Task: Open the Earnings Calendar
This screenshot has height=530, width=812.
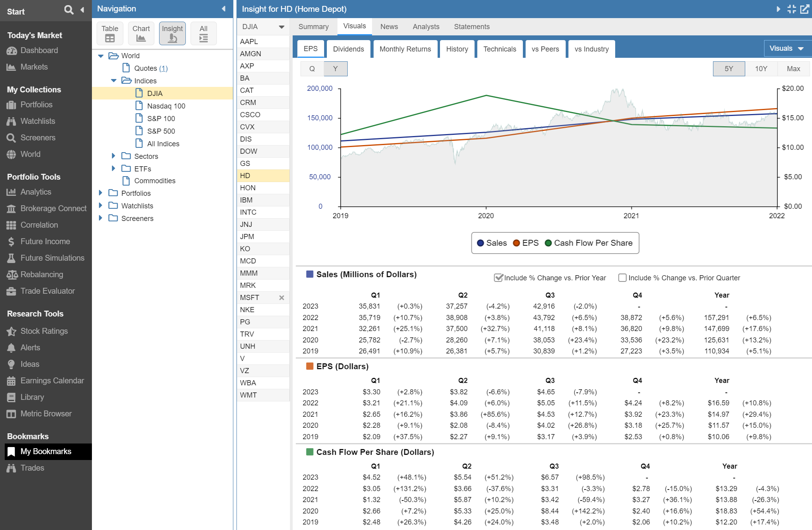Action: pos(52,381)
